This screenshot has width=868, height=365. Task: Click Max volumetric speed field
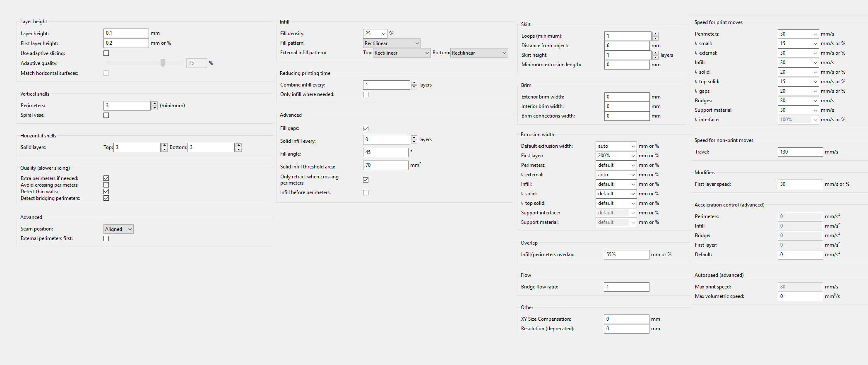click(801, 296)
